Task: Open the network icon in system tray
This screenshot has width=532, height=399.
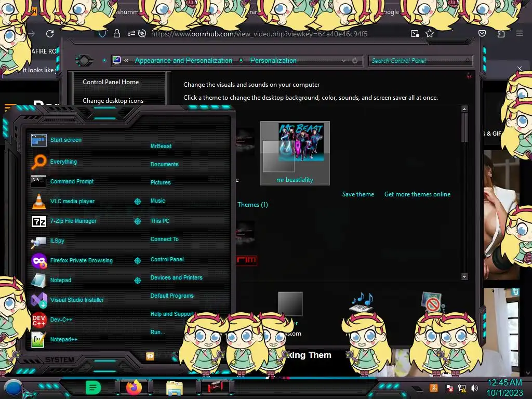Action: (x=462, y=388)
